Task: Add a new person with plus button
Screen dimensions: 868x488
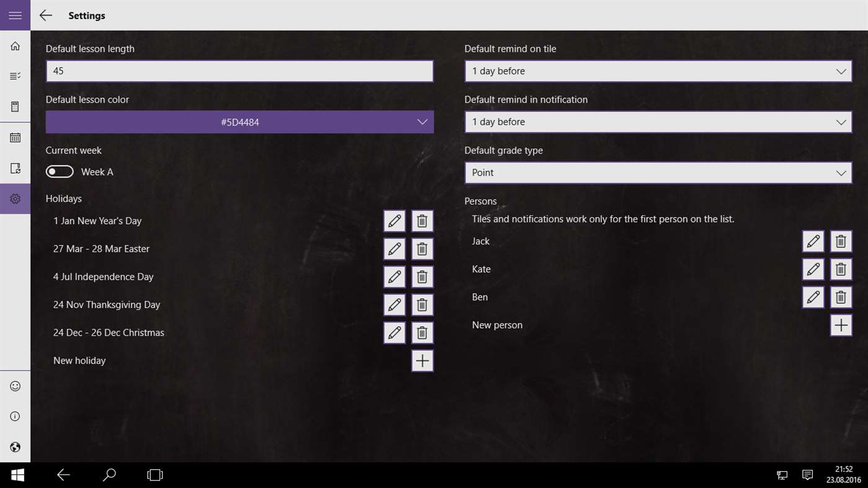Action: (x=841, y=325)
